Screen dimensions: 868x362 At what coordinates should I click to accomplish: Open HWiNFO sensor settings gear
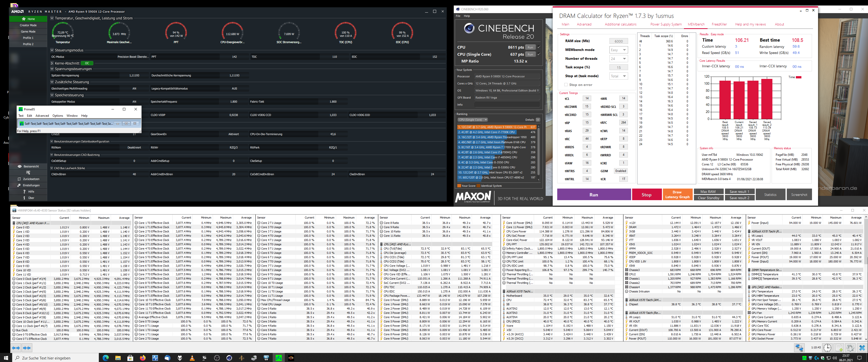pos(850,348)
